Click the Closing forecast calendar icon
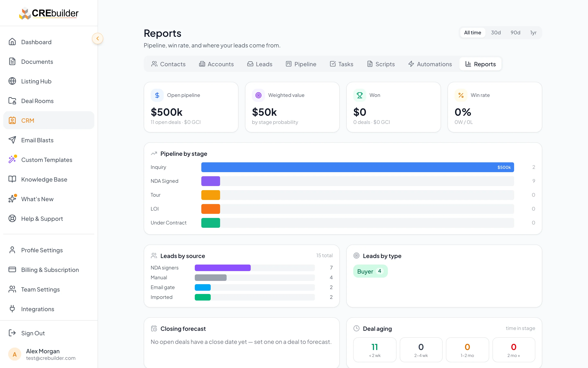Viewport: 588px width, 368px height. pyautogui.click(x=154, y=328)
